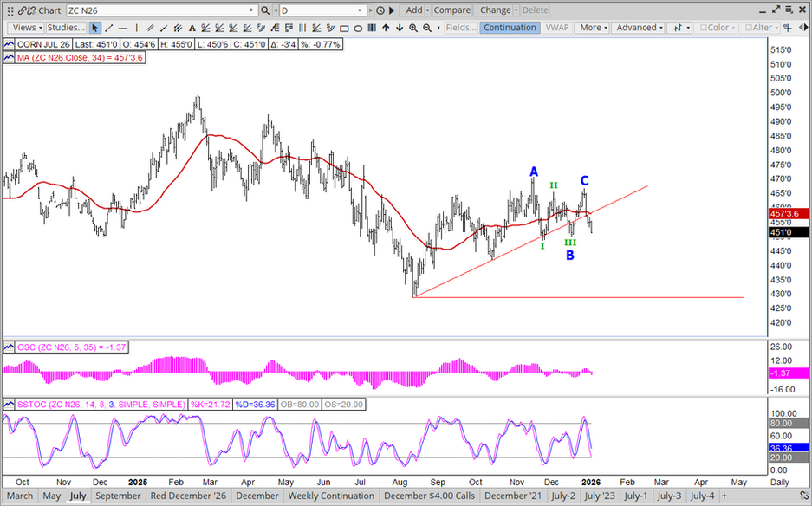Click the zoom out magnifier
Screen dimensions: 812x506
(427, 28)
